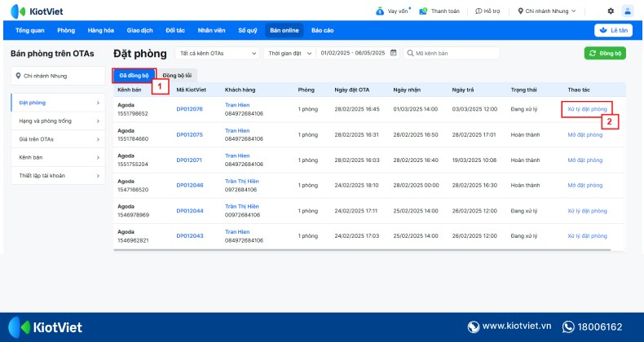Screen dimensions: 644x342
Task: Click Xử lý đặt phòng for DP012076
Action: (587, 109)
